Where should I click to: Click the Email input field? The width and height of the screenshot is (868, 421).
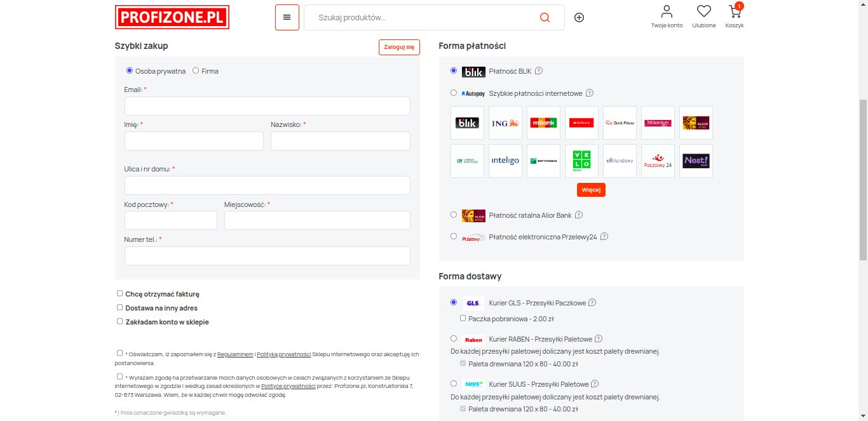point(267,106)
